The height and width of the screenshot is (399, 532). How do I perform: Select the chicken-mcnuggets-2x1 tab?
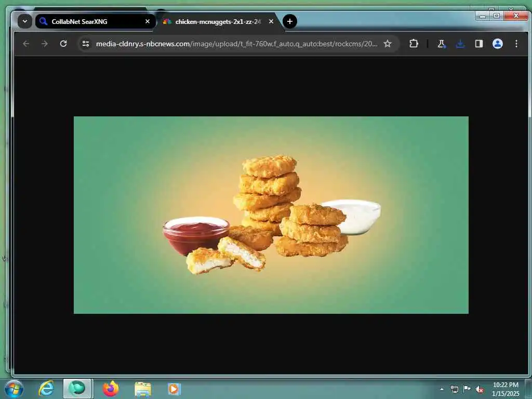point(218,21)
